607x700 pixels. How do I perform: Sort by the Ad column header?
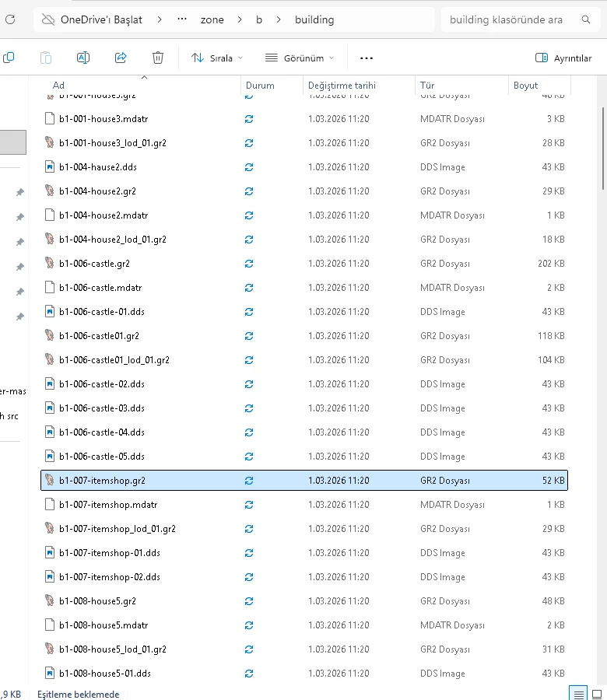[58, 86]
